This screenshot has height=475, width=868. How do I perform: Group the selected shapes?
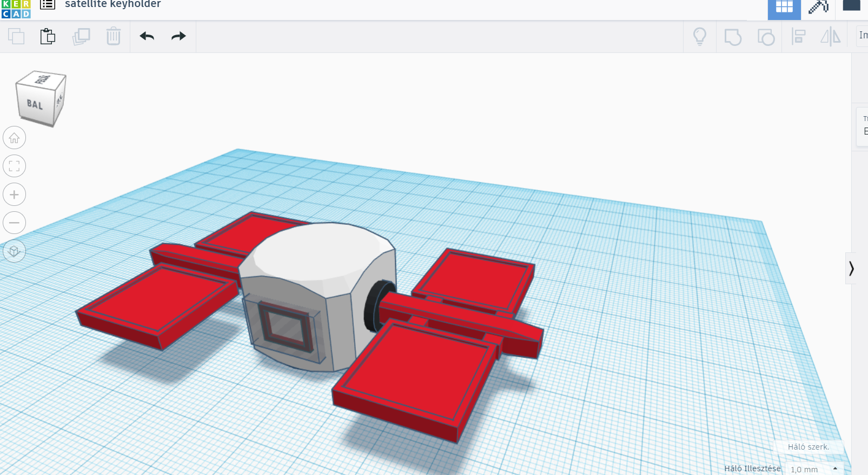733,37
